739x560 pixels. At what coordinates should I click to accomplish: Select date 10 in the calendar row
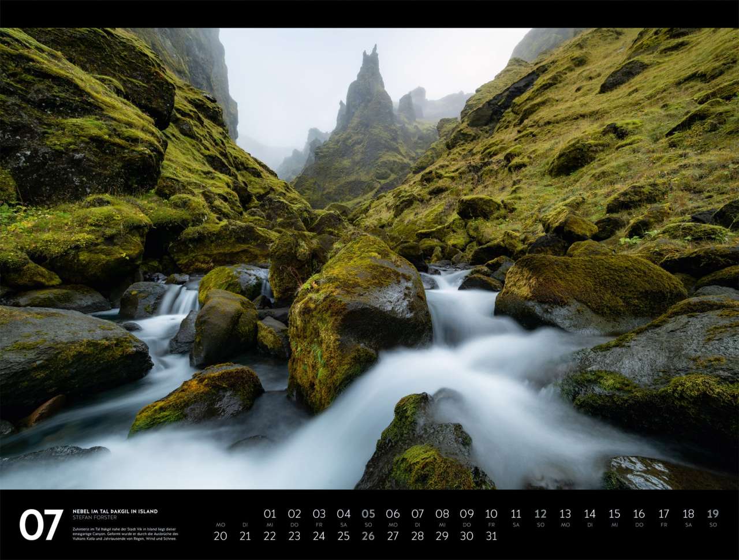tap(491, 514)
